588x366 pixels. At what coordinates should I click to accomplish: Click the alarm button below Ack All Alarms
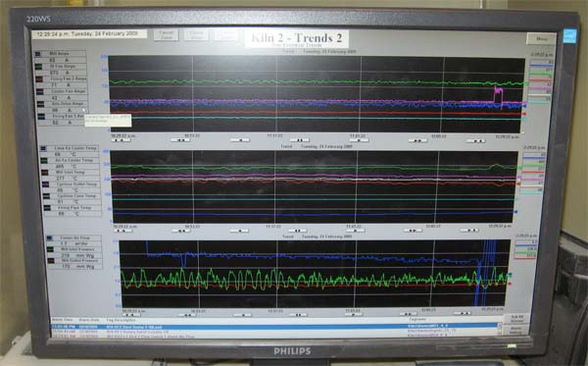(516, 331)
